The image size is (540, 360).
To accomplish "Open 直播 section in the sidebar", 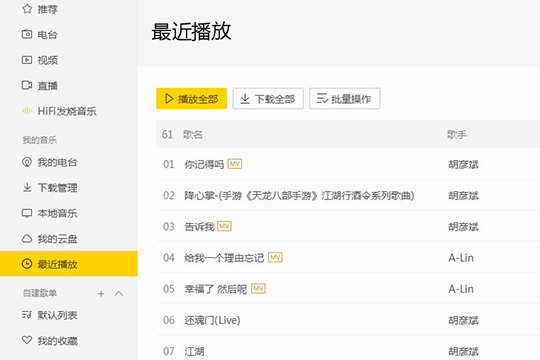I will 47,85.
